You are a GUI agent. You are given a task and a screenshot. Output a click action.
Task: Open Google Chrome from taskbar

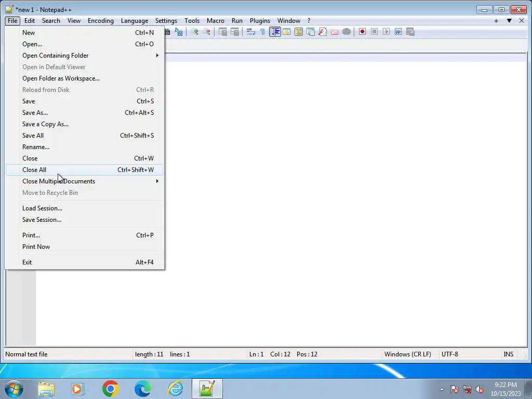pyautogui.click(x=110, y=389)
